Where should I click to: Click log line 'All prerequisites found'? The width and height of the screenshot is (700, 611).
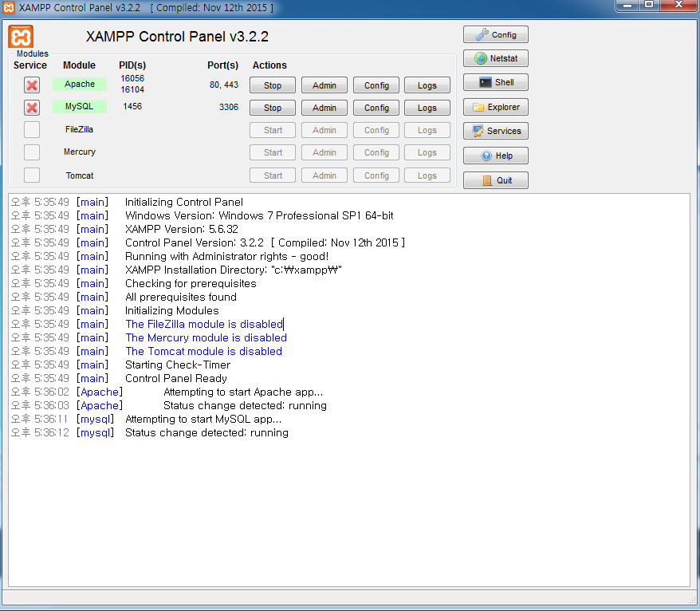click(x=181, y=297)
